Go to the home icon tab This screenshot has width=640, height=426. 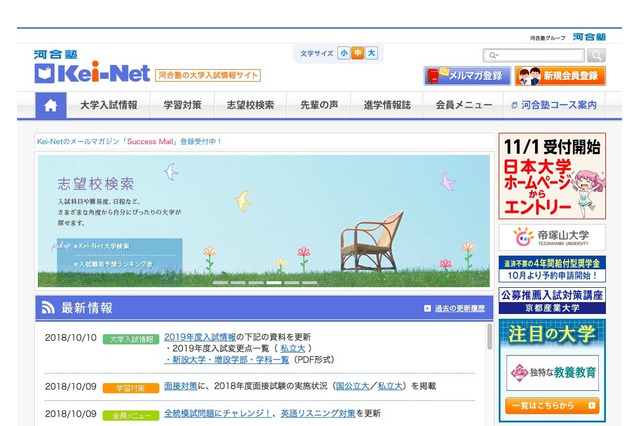(51, 106)
